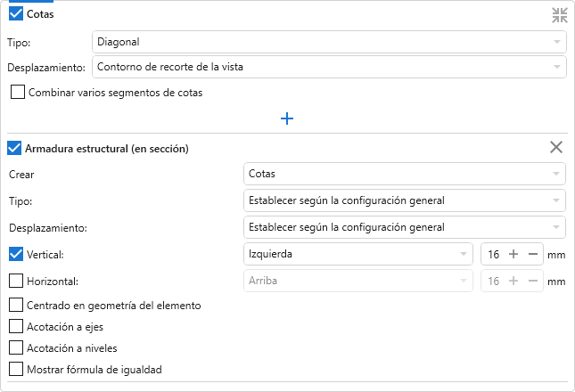Open the Tipo dropdown showing Diagonal
Image resolution: width=575 pixels, height=392 pixels.
coord(329,42)
